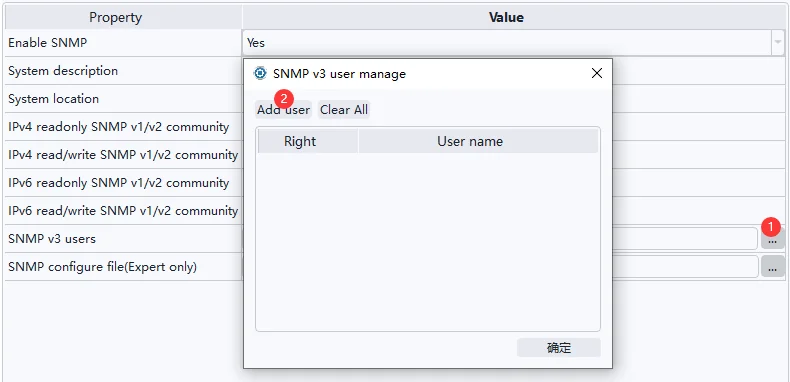Image resolution: width=790 pixels, height=382 pixels.
Task: Click the empty user list area
Action: (x=428, y=242)
